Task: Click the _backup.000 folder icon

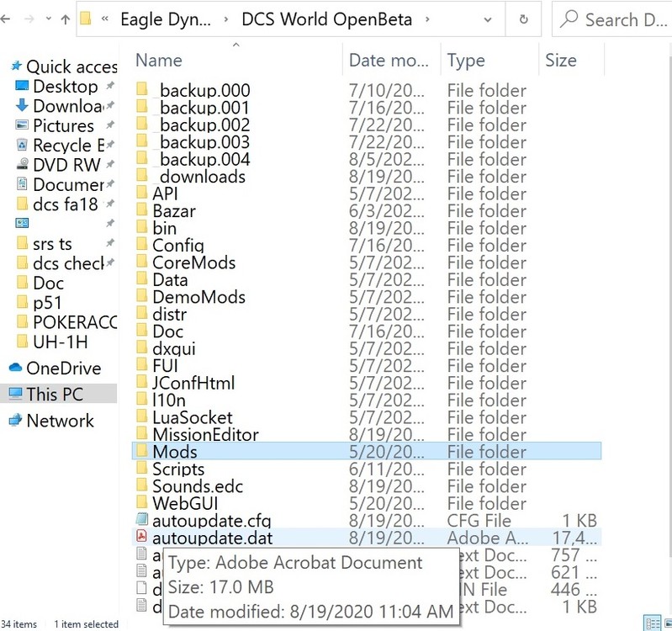Action: [x=142, y=89]
